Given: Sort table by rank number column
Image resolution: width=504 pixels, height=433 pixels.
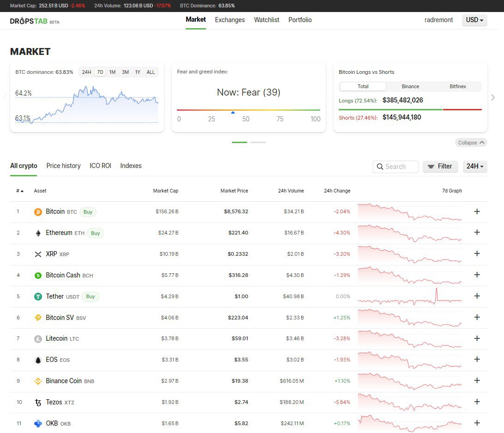Looking at the screenshot, I should point(20,191).
